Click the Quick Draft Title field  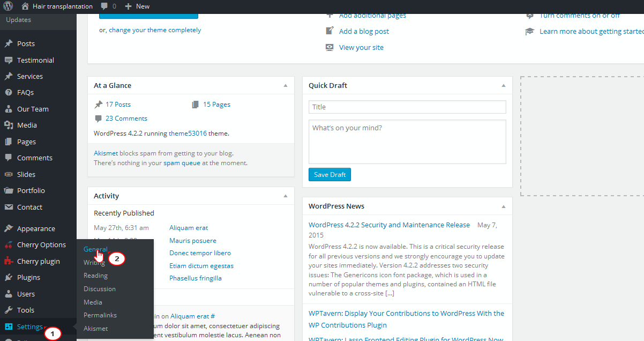click(x=407, y=107)
